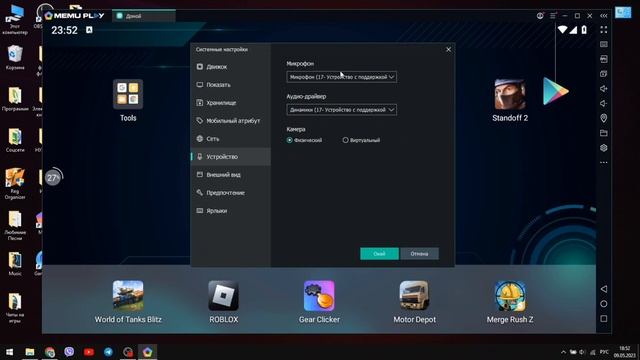The image size is (640, 360).
Task: Open Движок settings section
Action: (230, 67)
